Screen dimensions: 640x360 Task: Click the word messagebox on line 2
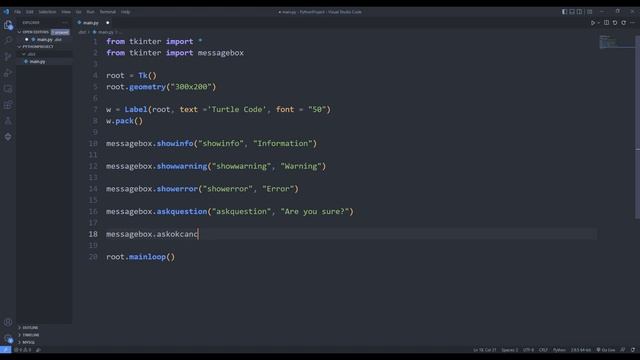pos(221,53)
